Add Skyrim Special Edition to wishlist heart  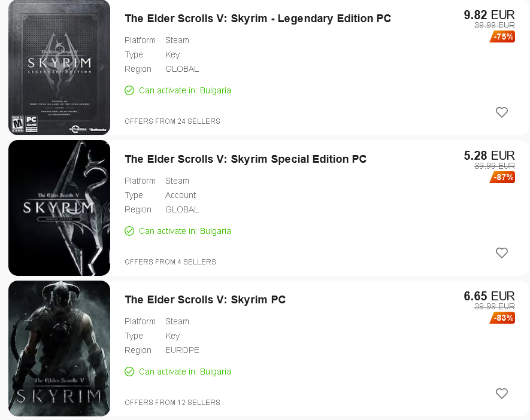[x=502, y=252]
